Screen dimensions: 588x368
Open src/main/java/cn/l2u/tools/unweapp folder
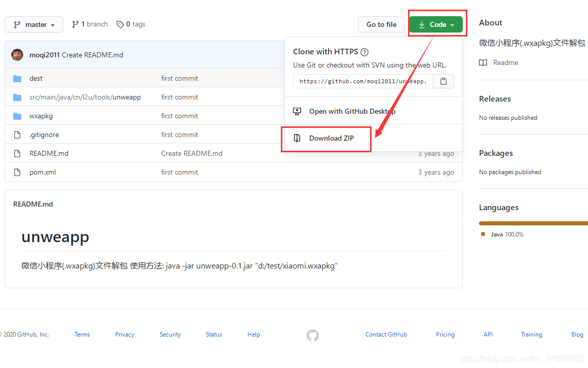[85, 97]
